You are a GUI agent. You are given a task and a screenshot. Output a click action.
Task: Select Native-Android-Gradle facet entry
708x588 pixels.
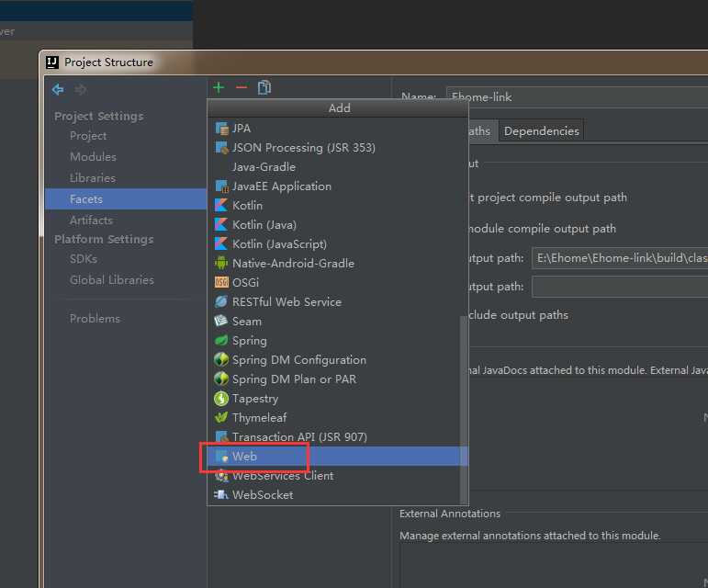pos(337,264)
